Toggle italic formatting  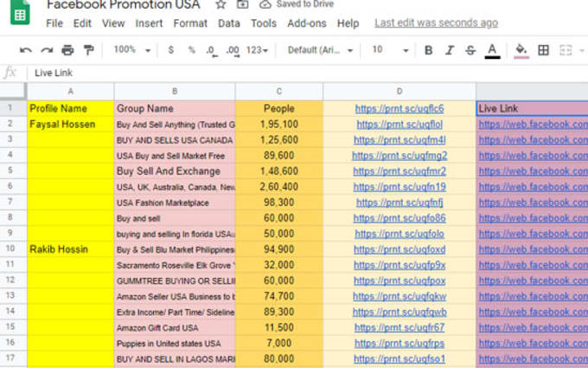point(450,50)
